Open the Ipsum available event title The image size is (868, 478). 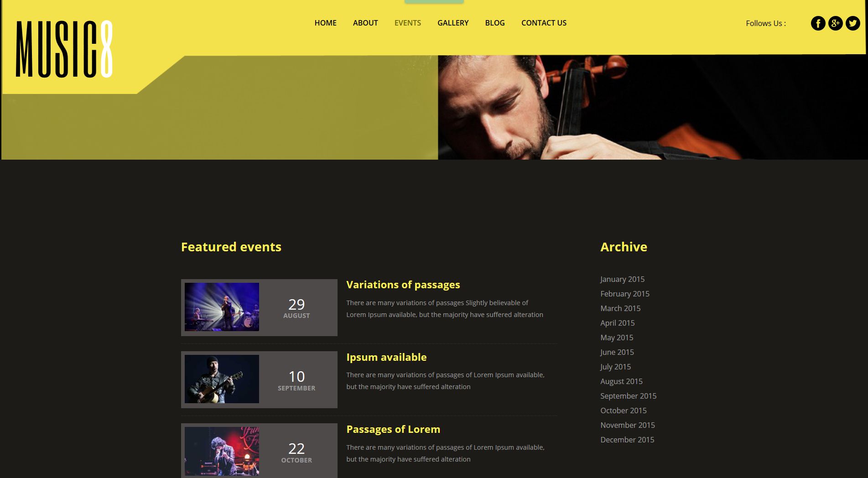pyautogui.click(x=386, y=357)
